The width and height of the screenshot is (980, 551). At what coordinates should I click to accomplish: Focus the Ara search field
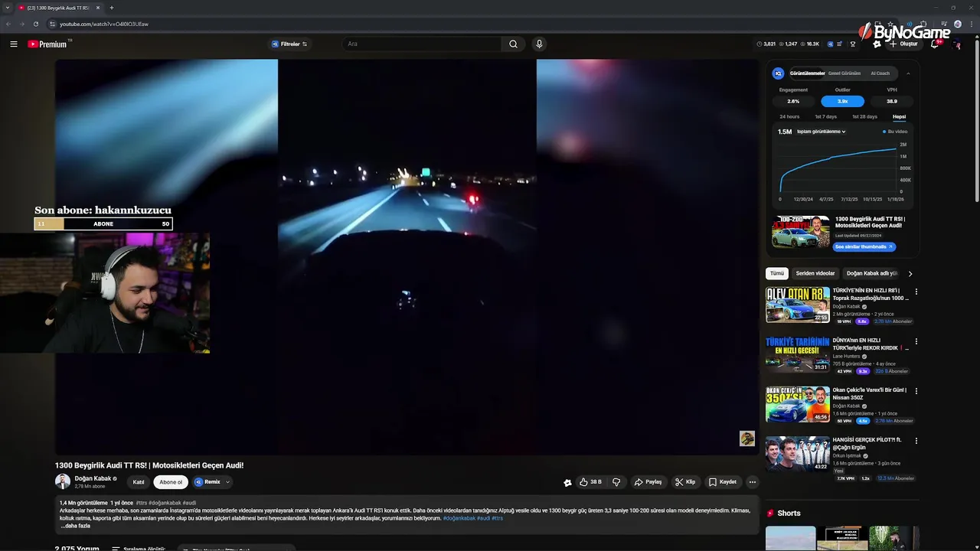423,44
